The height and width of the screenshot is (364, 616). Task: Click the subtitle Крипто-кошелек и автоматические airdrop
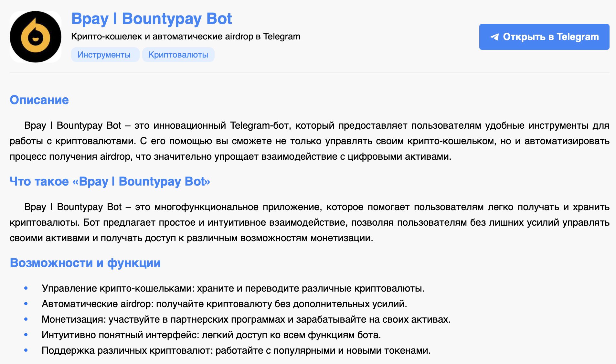coord(186,37)
